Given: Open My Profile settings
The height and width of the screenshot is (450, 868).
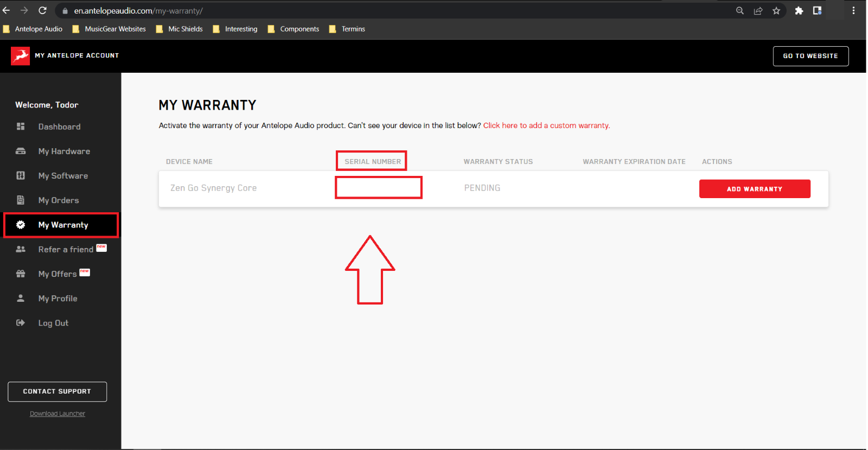Looking at the screenshot, I should [58, 298].
